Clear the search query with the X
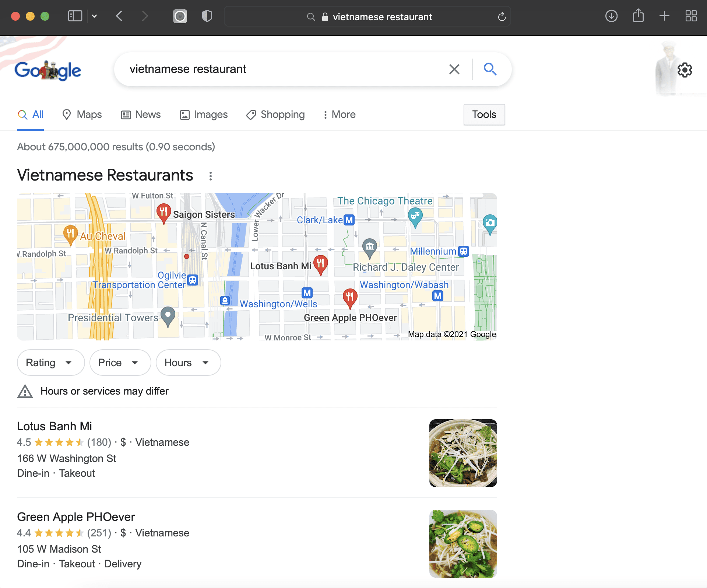Viewport: 707px width, 588px height. (x=454, y=69)
